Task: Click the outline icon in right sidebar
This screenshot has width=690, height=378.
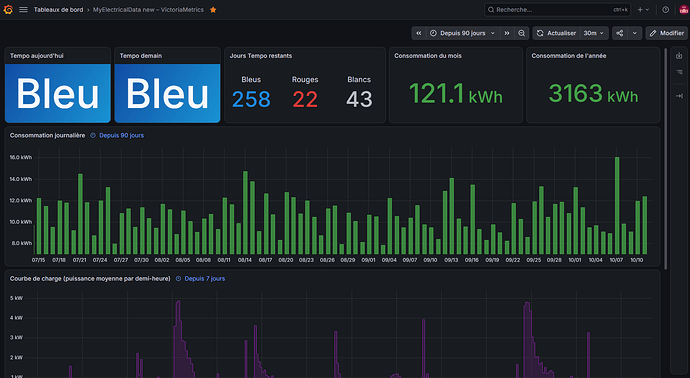Action: pos(679,72)
